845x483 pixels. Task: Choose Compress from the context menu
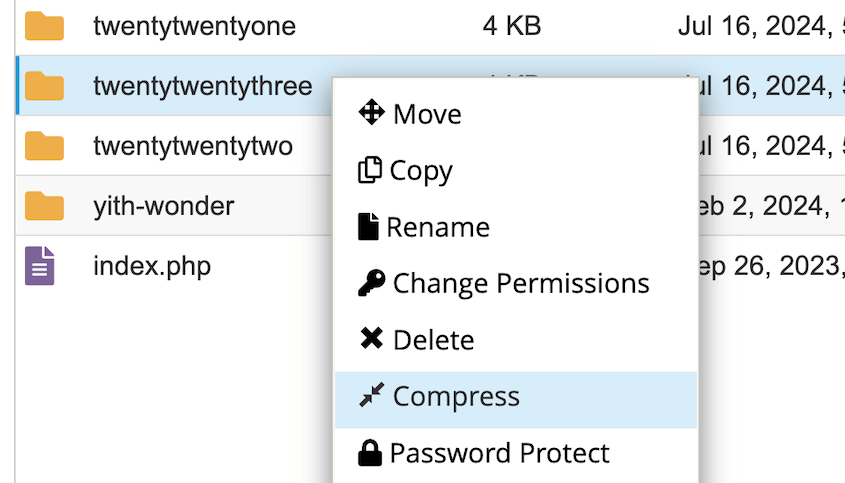[456, 397]
